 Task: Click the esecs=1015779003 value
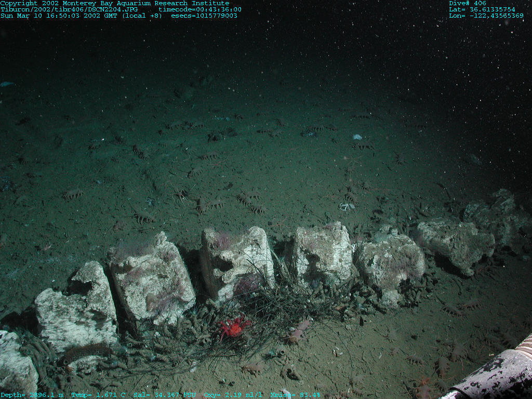tap(204, 16)
